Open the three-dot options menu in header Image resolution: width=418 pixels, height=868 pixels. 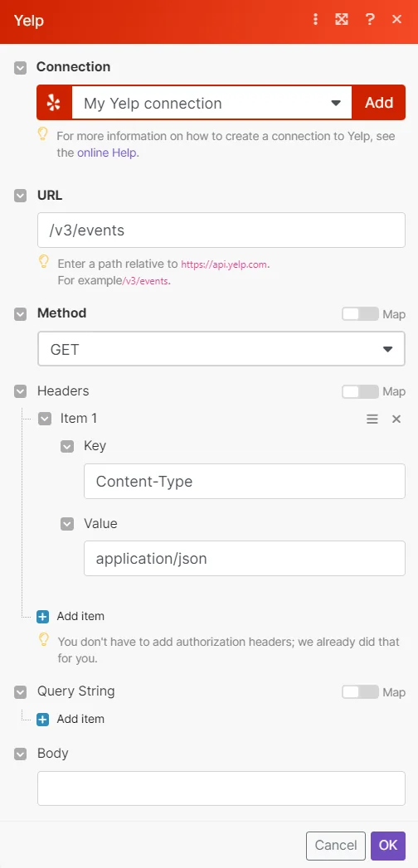coord(316,20)
